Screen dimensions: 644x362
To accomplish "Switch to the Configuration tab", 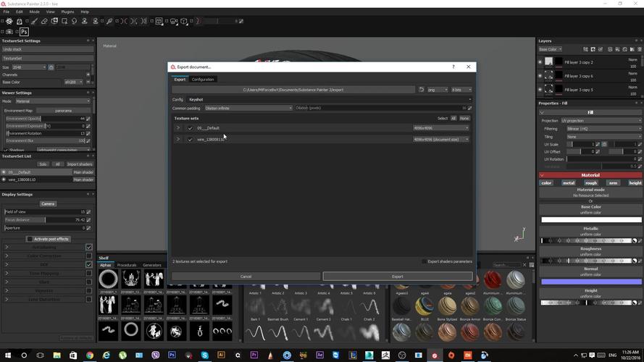I will [203, 79].
